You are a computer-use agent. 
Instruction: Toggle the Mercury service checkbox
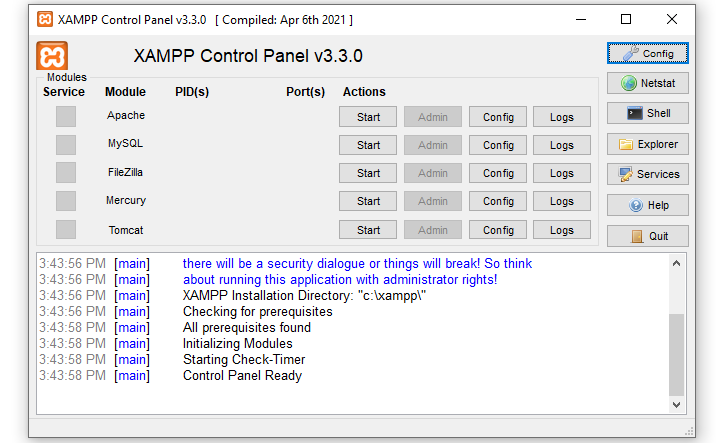tap(66, 201)
